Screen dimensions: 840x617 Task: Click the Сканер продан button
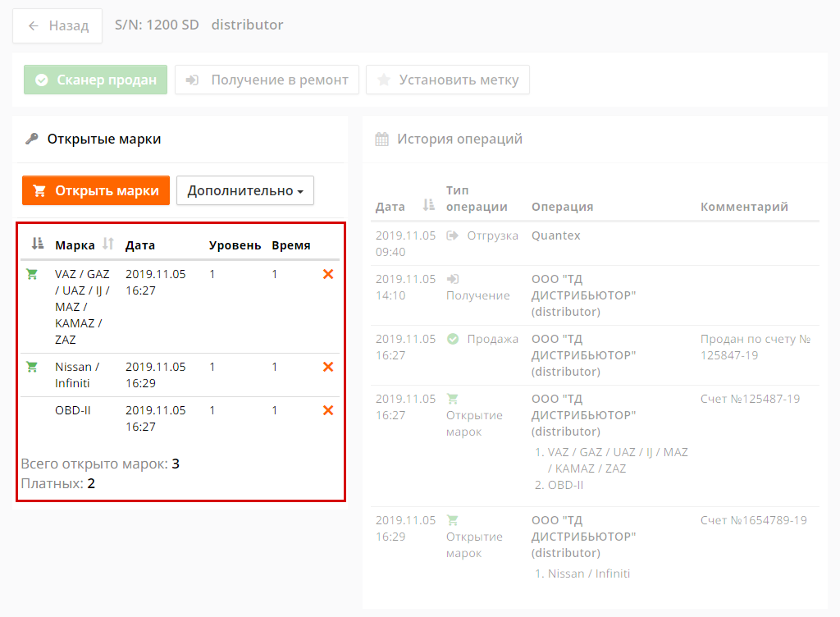96,80
